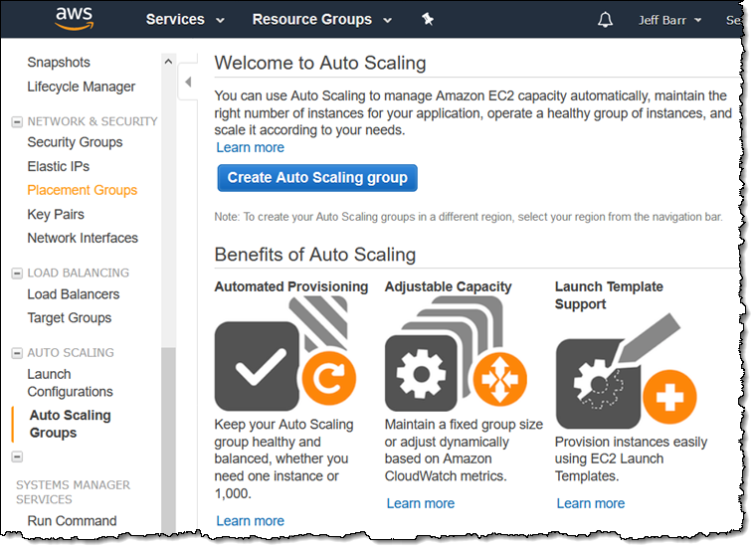The height and width of the screenshot is (550, 756).
Task: Open the Resource Groups dropdown
Action: coord(321,20)
